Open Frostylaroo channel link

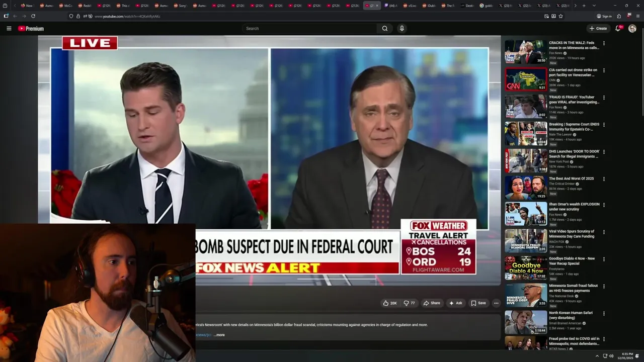tap(557, 269)
